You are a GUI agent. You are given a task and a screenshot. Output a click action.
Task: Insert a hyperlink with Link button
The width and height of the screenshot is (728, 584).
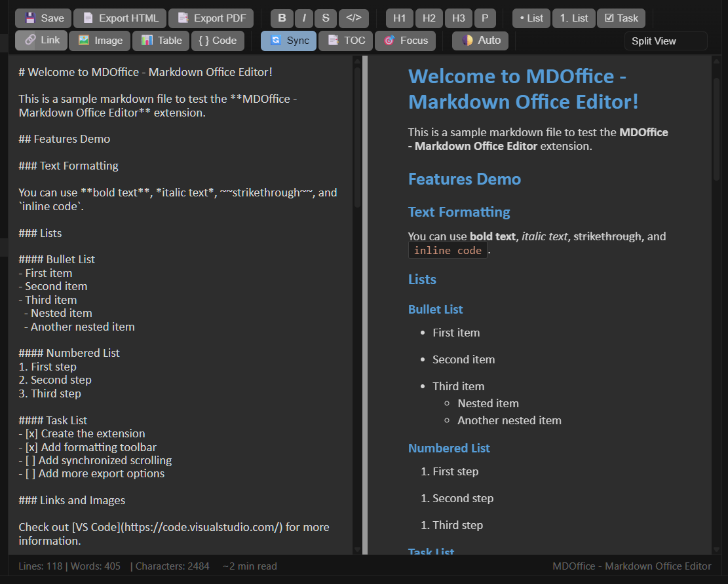(41, 41)
